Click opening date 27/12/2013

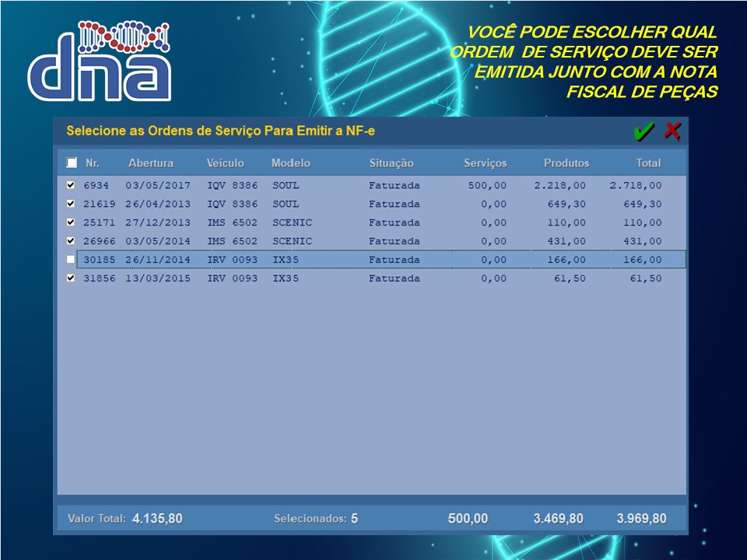pyautogui.click(x=158, y=222)
